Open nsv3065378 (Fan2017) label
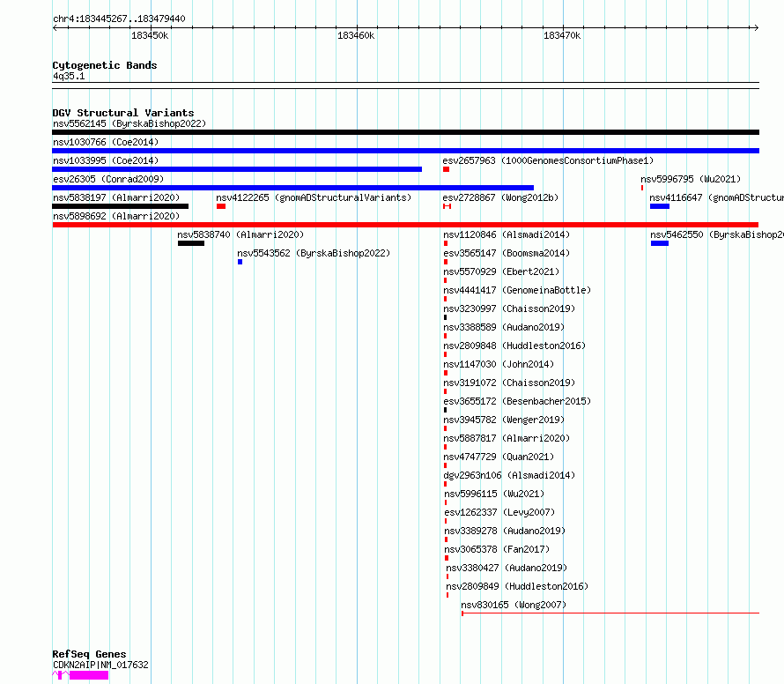Viewport: 784px width, 684px height. click(497, 549)
